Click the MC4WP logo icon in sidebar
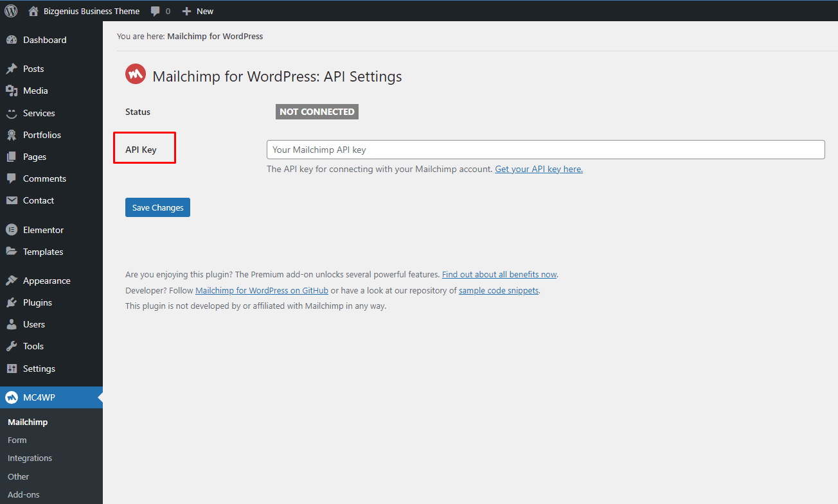 pos(12,397)
